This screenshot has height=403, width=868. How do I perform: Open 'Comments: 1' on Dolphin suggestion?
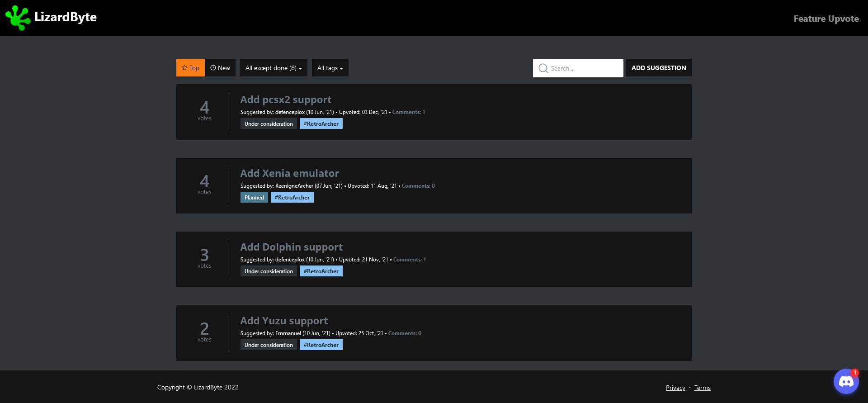coord(410,260)
